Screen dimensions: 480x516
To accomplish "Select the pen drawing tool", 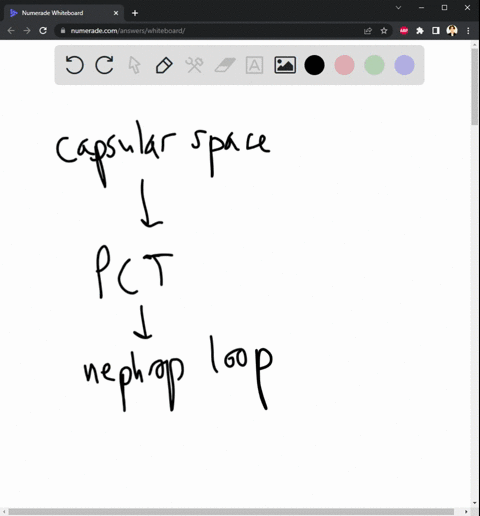I will pyautogui.click(x=164, y=65).
